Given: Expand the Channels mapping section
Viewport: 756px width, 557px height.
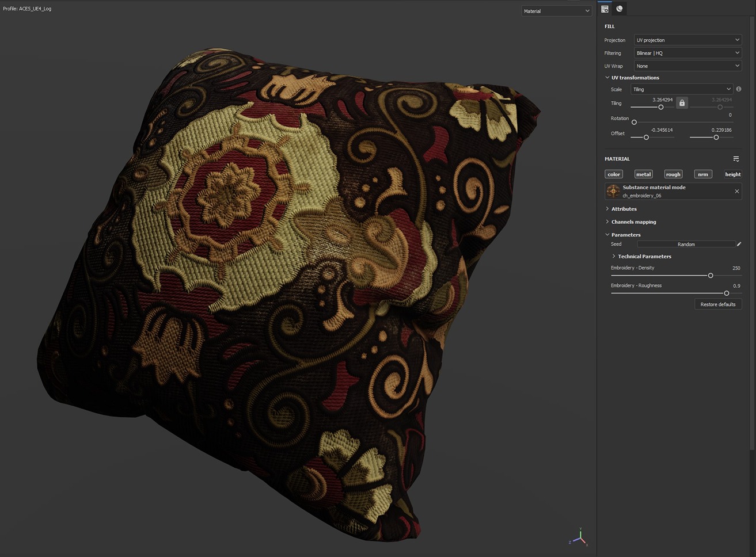Looking at the screenshot, I should pyautogui.click(x=633, y=222).
